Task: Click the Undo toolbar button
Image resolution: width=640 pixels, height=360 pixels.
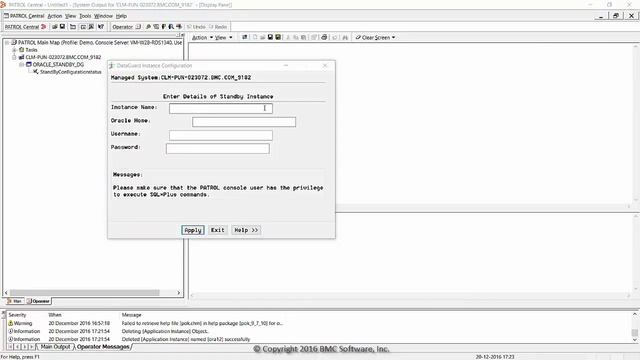Action: pos(196,27)
